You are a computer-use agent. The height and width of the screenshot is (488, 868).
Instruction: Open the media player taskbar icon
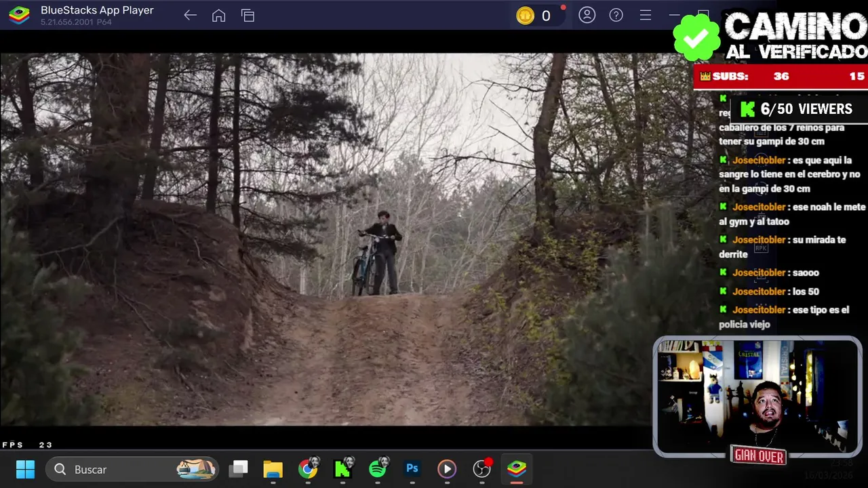click(x=447, y=469)
